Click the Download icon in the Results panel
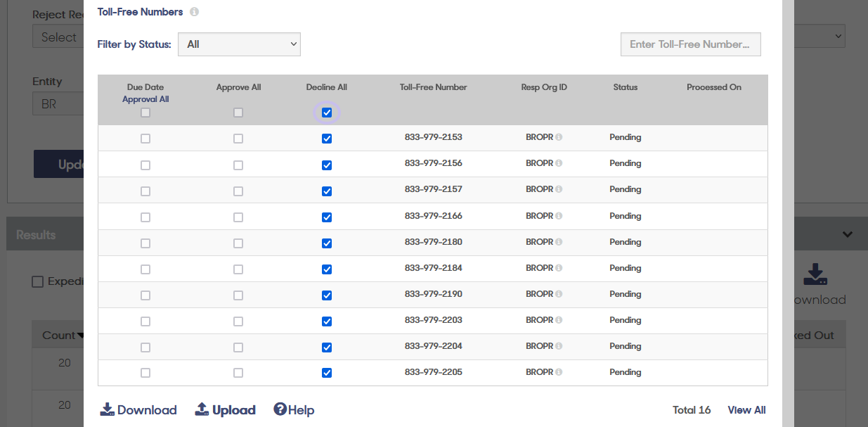Image resolution: width=868 pixels, height=427 pixels. tap(815, 276)
